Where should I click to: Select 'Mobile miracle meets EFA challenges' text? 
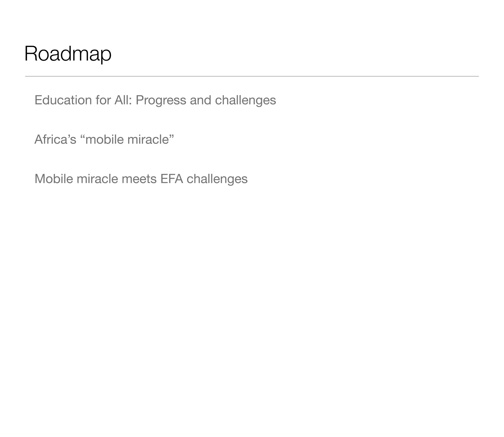[x=141, y=179]
